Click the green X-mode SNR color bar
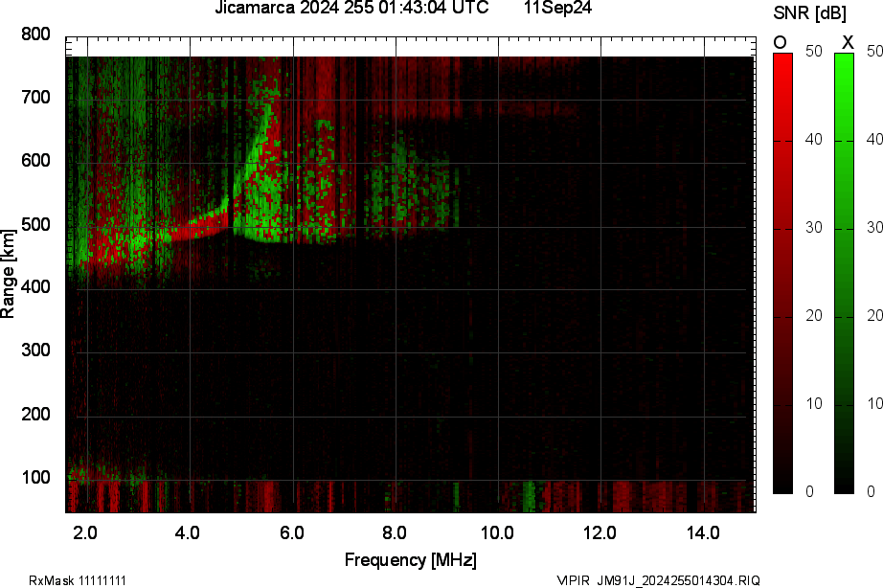The height and width of the screenshot is (588, 883). 844,273
